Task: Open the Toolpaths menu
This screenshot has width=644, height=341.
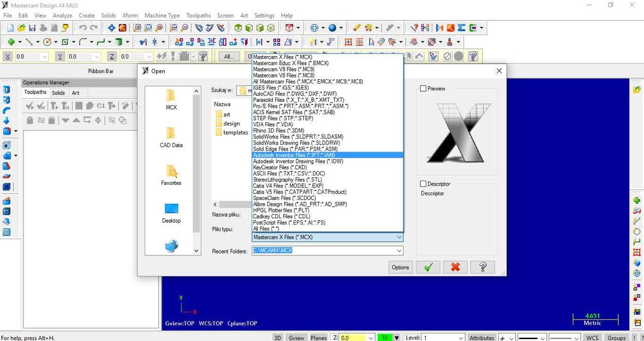Action: (x=198, y=16)
